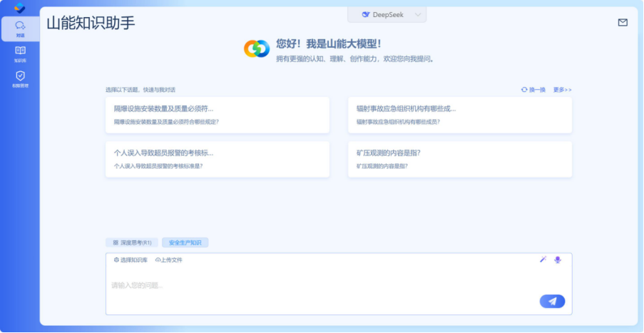This screenshot has width=644, height=333.
Task: Start voice input with the microphone icon
Action: pyautogui.click(x=557, y=260)
